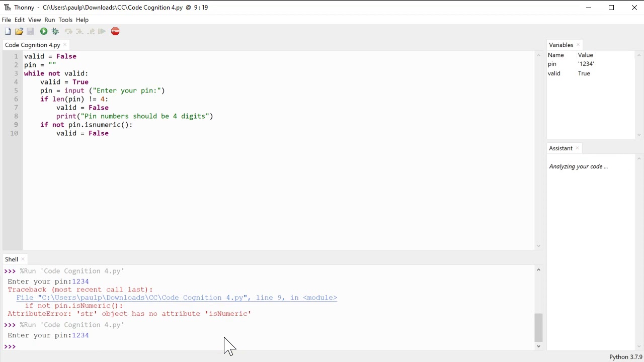Open the Run menu
644x362 pixels.
pyautogui.click(x=49, y=20)
